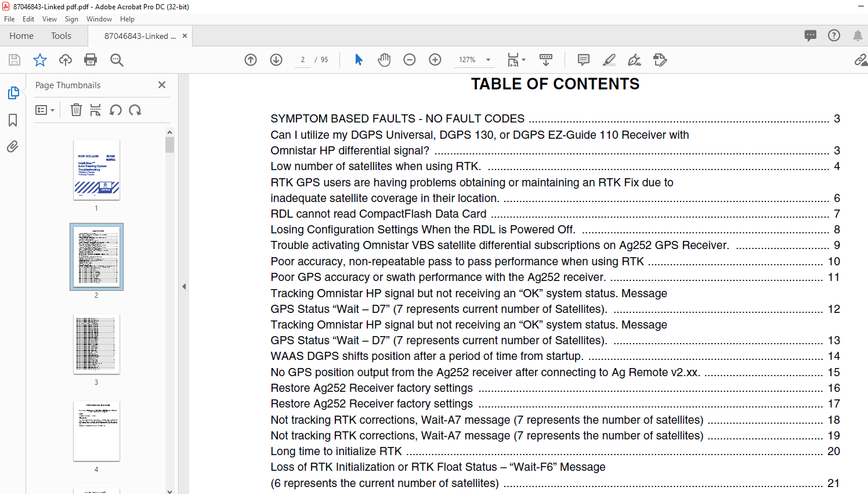Click the page break thumbnails icon
Viewport: 868px width, 494px height.
(x=96, y=110)
